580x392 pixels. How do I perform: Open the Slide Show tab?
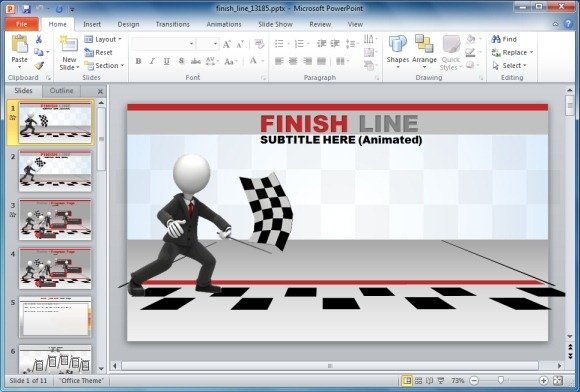[x=275, y=24]
